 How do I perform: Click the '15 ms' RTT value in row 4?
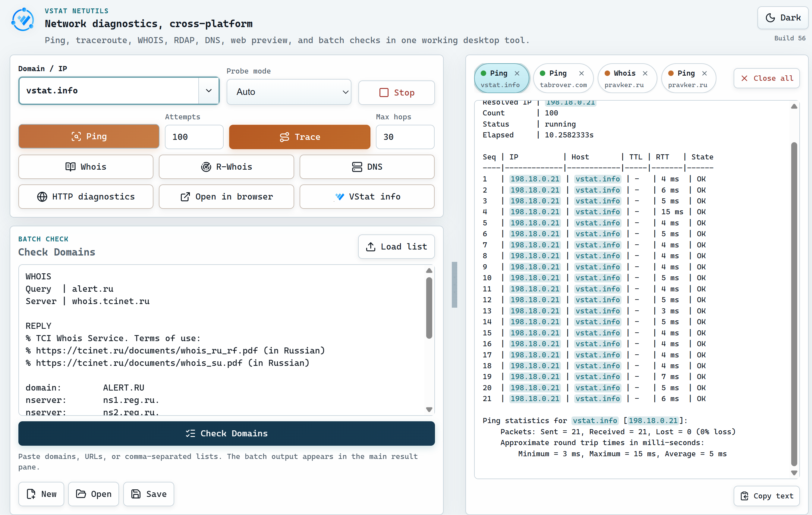tap(672, 212)
